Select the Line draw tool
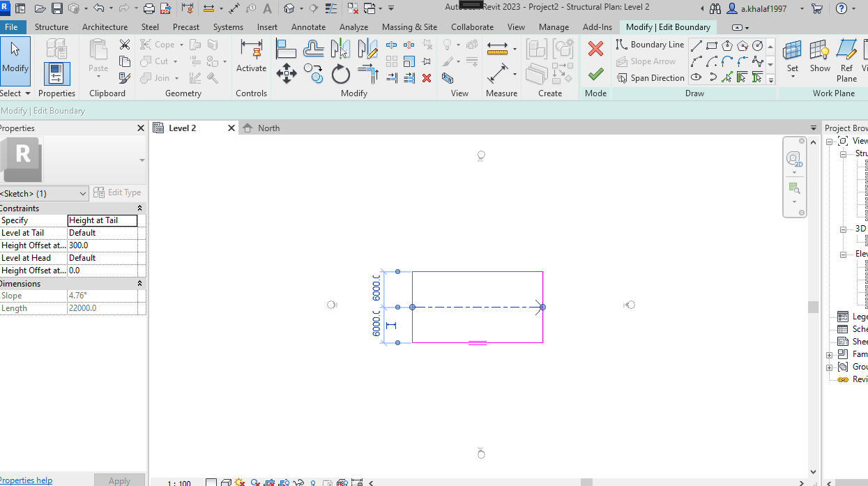Image resolution: width=868 pixels, height=486 pixels. point(697,47)
